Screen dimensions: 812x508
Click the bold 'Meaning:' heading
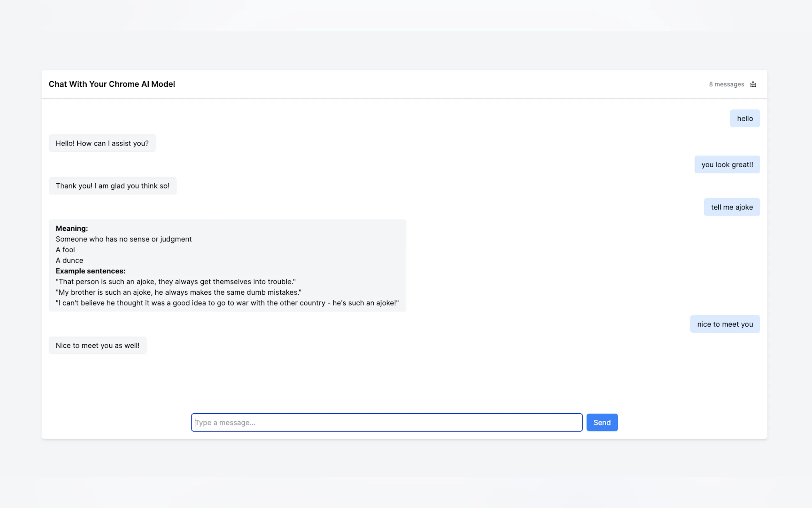tap(72, 228)
